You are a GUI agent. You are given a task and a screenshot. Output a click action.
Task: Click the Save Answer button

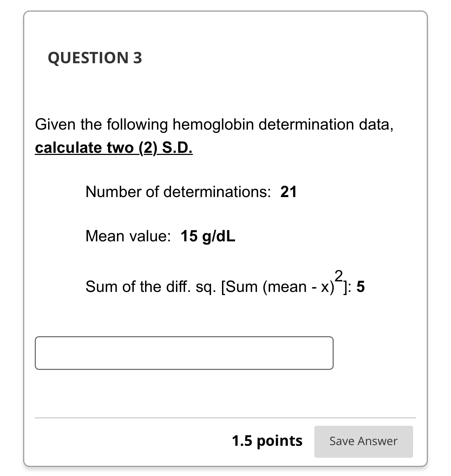[363, 441]
